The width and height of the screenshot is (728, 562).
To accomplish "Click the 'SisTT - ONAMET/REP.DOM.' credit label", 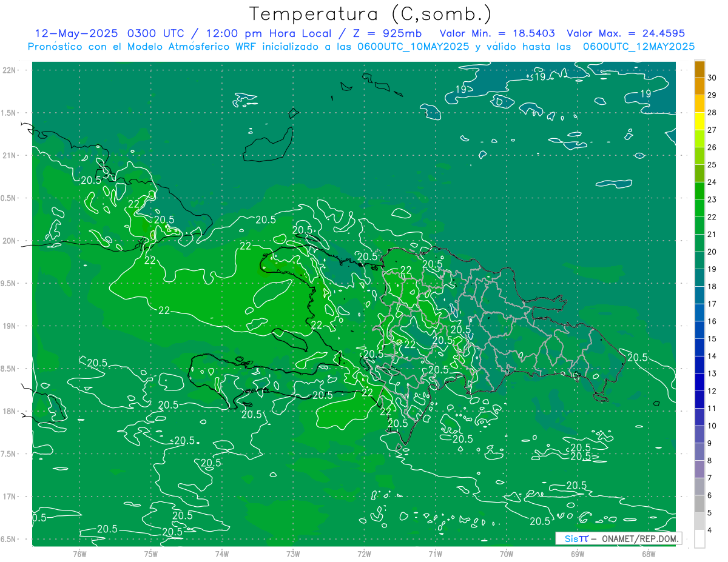I will coord(618,538).
